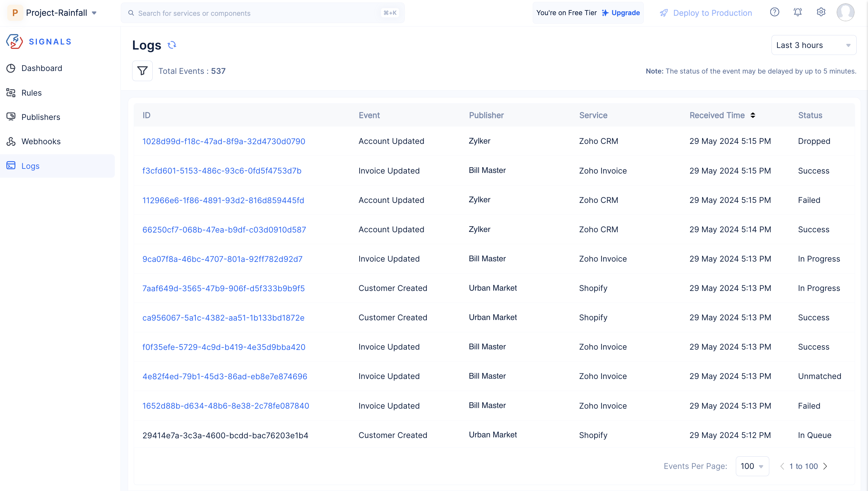Go to previous page of events
The height and width of the screenshot is (491, 868).
click(x=782, y=466)
